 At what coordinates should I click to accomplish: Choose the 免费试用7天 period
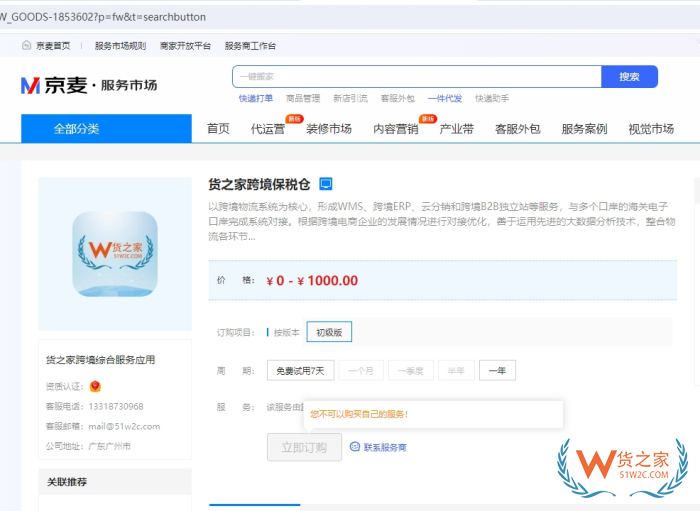300,371
